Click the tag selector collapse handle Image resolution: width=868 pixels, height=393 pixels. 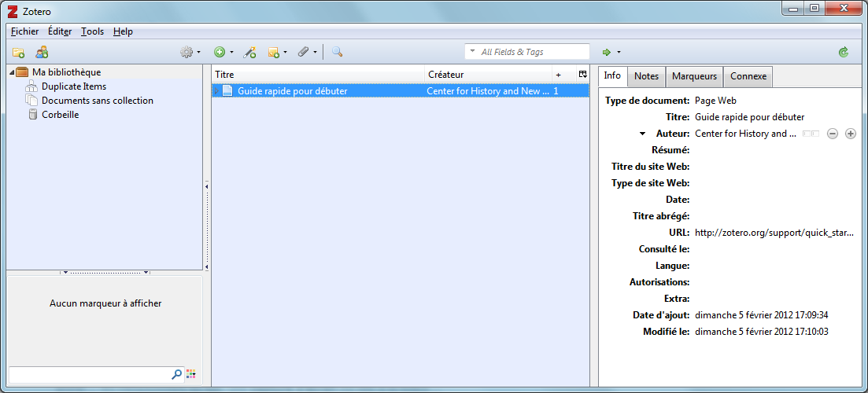105,273
